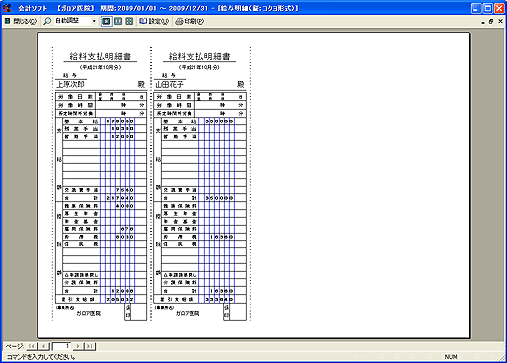The height and width of the screenshot is (363, 507).
Task: Go to first page with navigation arrow
Action: [32, 346]
